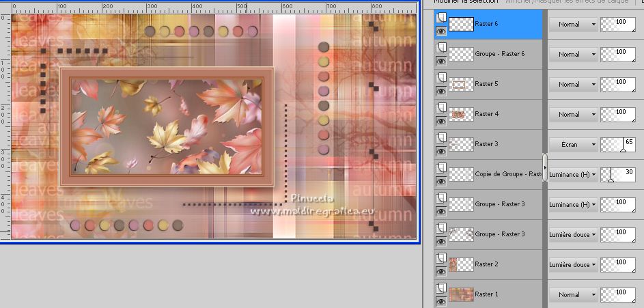Click the opacity slider of Raster 5
Image resolution: width=644 pixels, height=308 pixels.
pos(618,85)
